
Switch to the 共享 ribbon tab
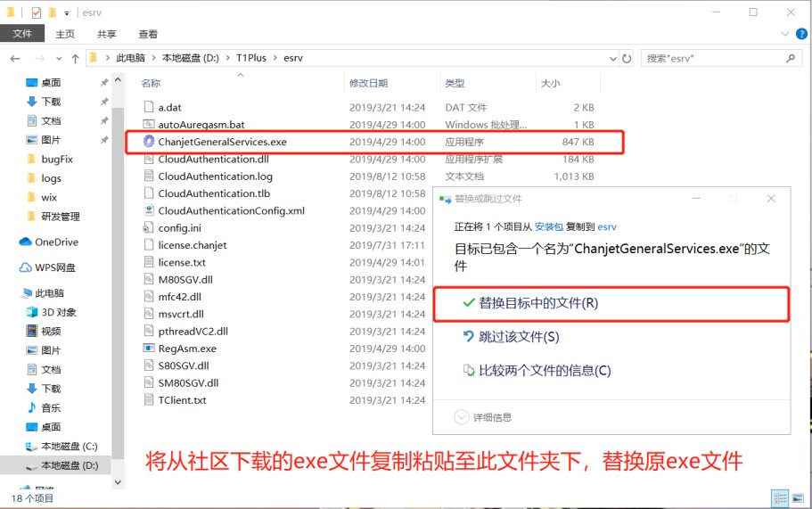tap(107, 34)
